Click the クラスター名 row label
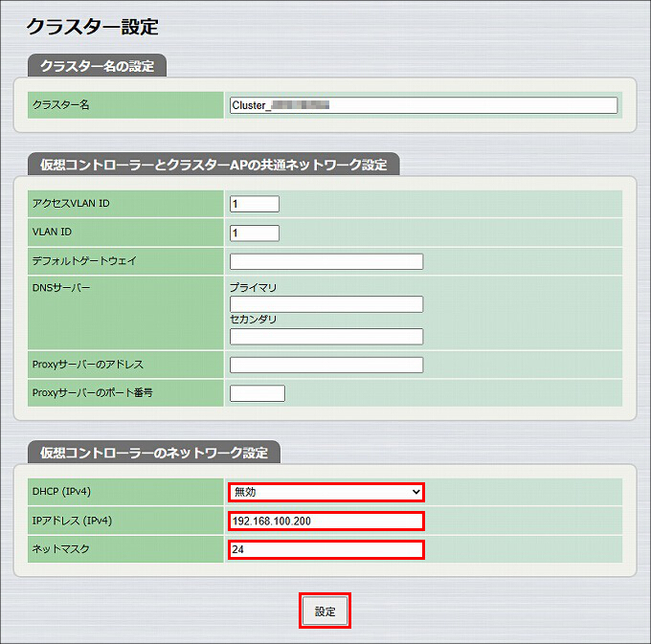 pos(61,105)
